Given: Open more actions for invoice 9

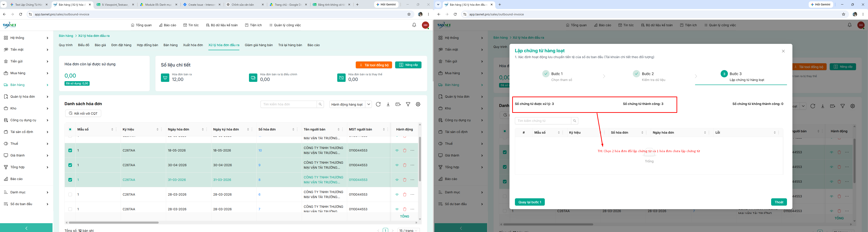Looking at the screenshot, I should coord(412,165).
